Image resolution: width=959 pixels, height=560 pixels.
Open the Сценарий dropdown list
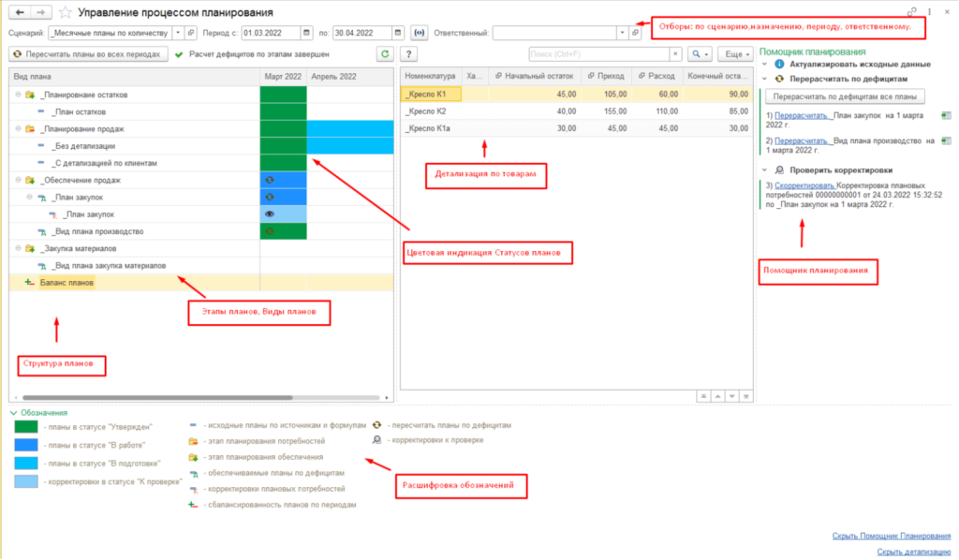178,33
